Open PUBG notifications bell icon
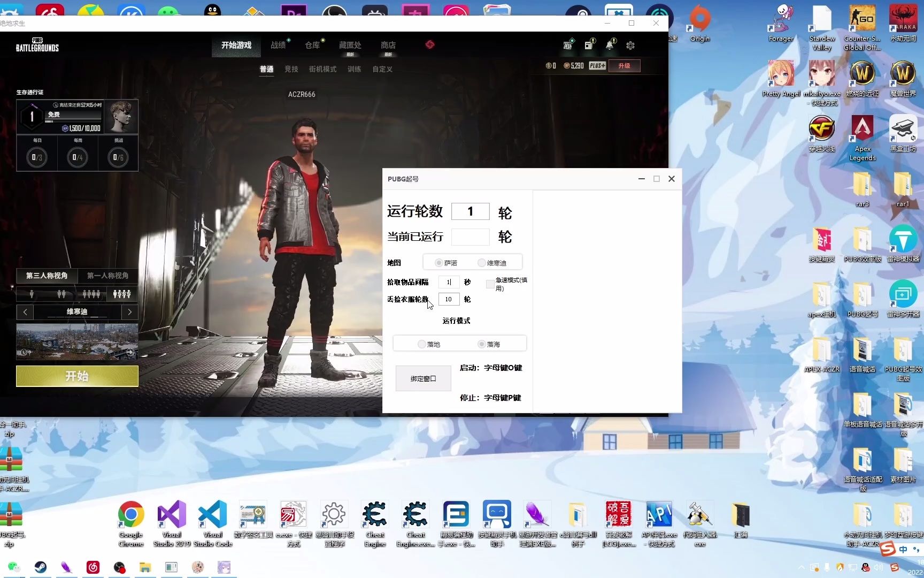The height and width of the screenshot is (578, 924). [610, 45]
